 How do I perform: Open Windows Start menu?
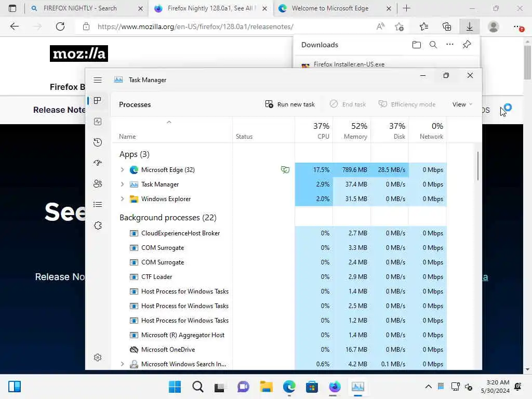tap(175, 387)
